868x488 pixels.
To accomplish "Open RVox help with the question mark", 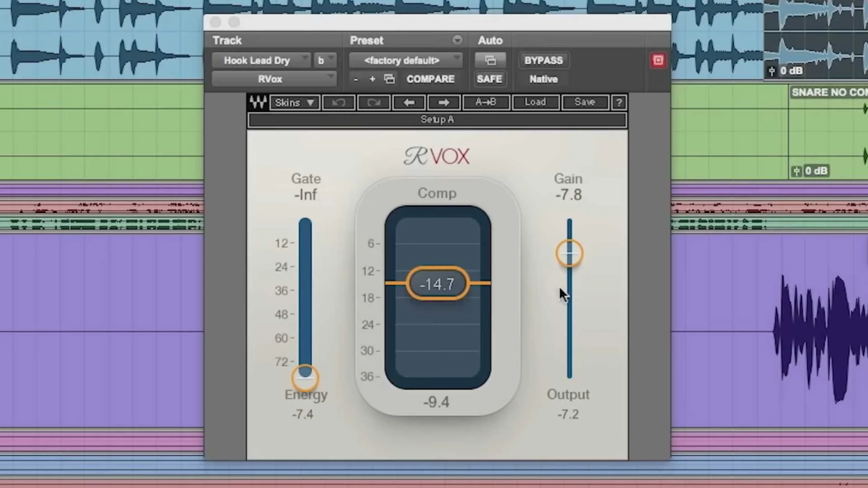I will [618, 102].
